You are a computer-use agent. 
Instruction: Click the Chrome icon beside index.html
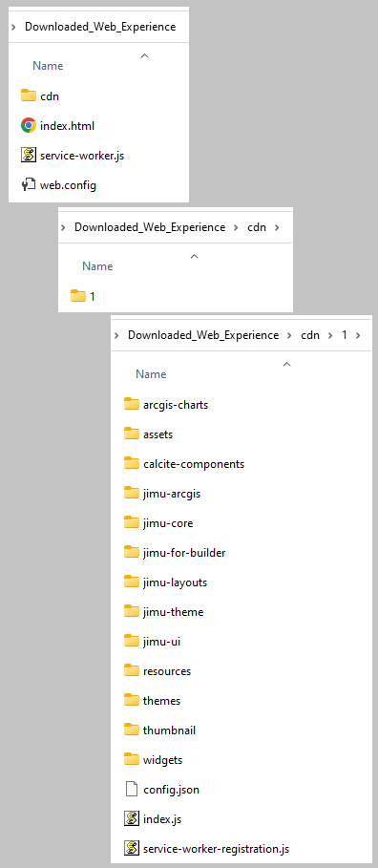tap(29, 126)
